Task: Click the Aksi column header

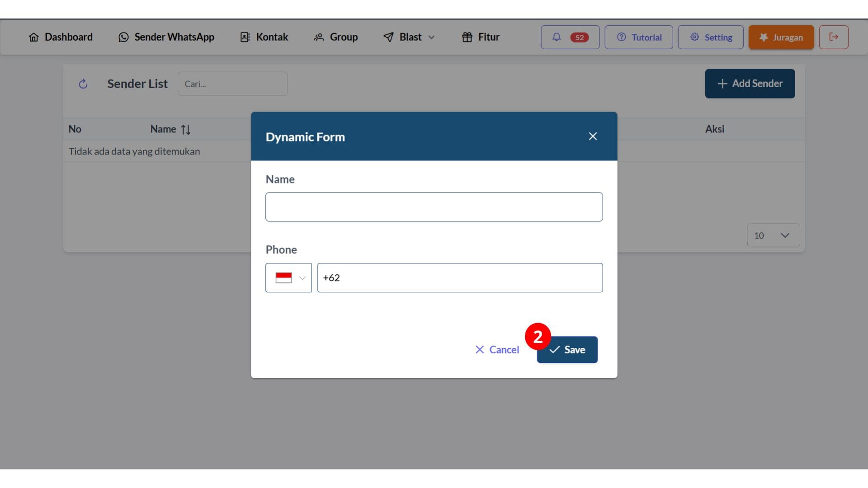Action: click(x=715, y=129)
